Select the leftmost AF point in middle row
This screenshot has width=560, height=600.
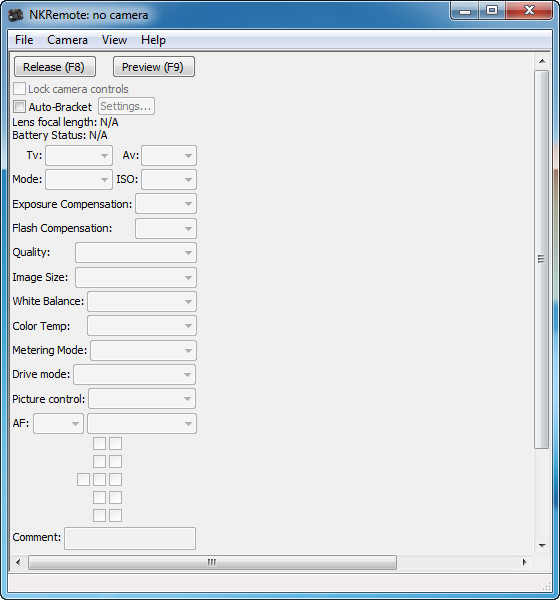click(83, 479)
